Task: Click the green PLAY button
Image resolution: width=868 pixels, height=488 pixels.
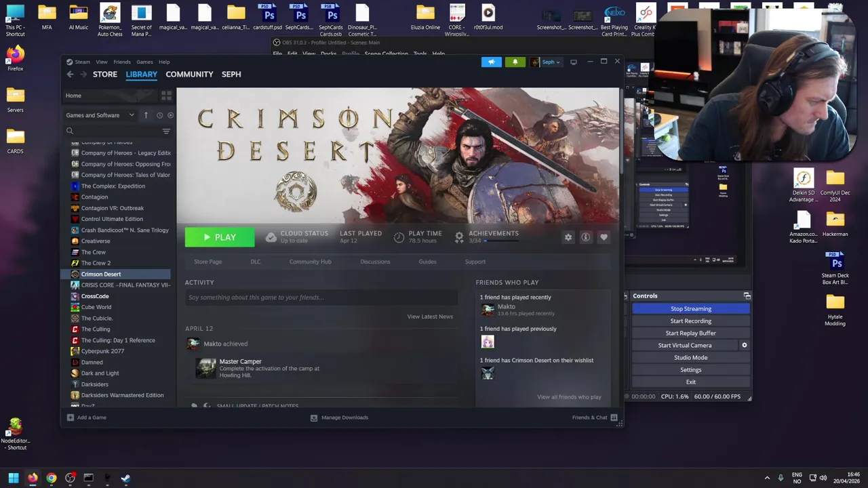Action: [220, 237]
